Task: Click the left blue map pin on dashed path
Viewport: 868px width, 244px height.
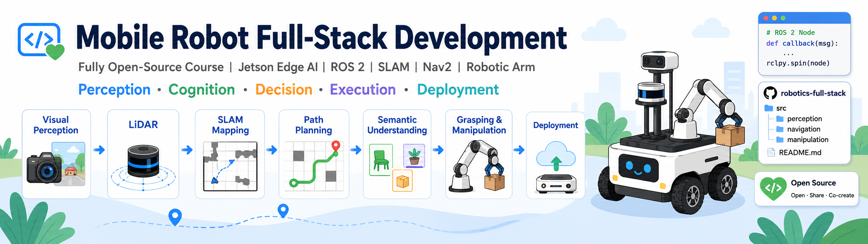Action: [175, 217]
